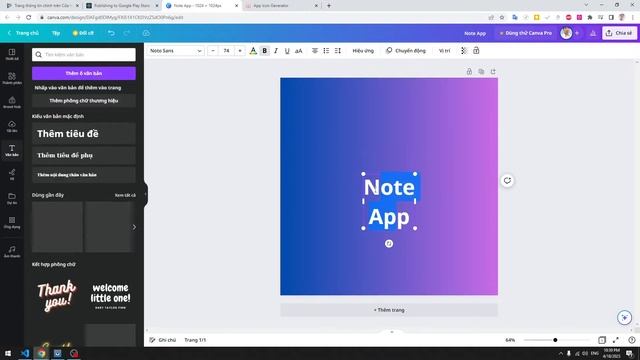This screenshot has width=640, height=360.
Task: Open the Ứng dụng (Apps) sidebar panel
Action: click(12, 222)
